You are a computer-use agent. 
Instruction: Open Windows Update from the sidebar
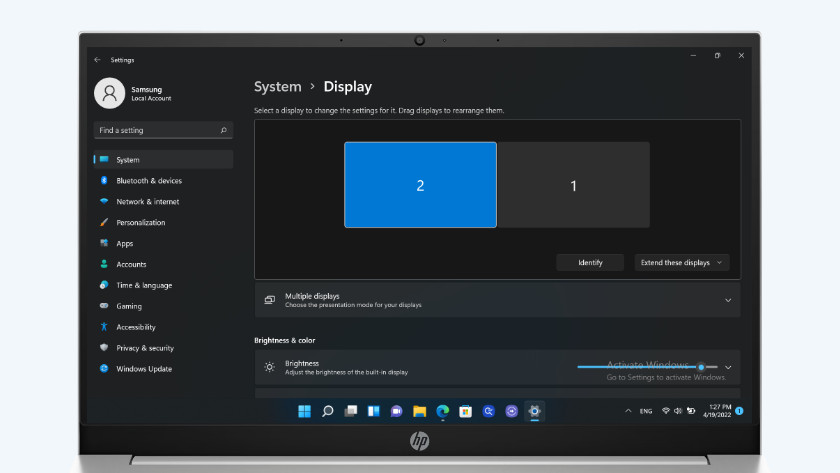104,369
